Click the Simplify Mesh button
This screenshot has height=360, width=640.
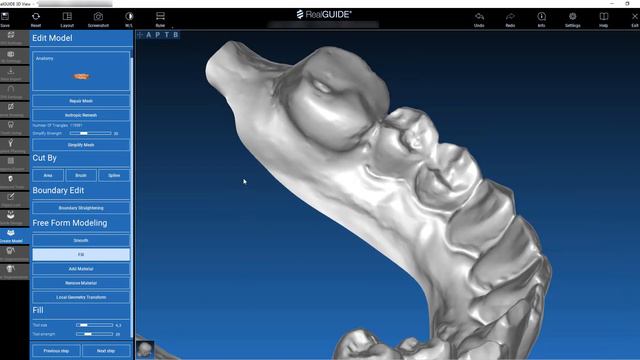pyautogui.click(x=81, y=145)
